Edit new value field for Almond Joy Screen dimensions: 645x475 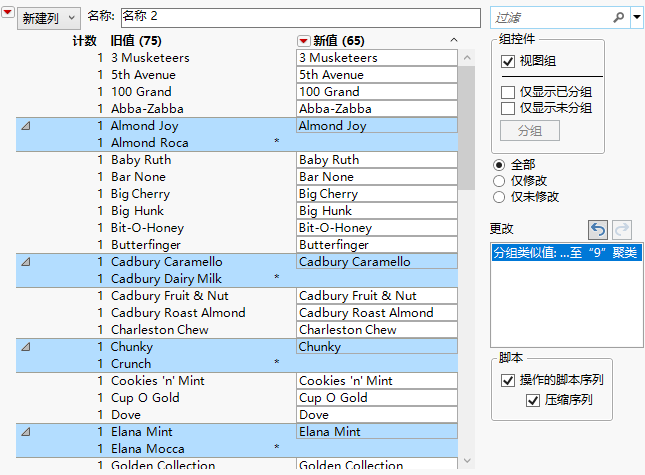point(377,126)
